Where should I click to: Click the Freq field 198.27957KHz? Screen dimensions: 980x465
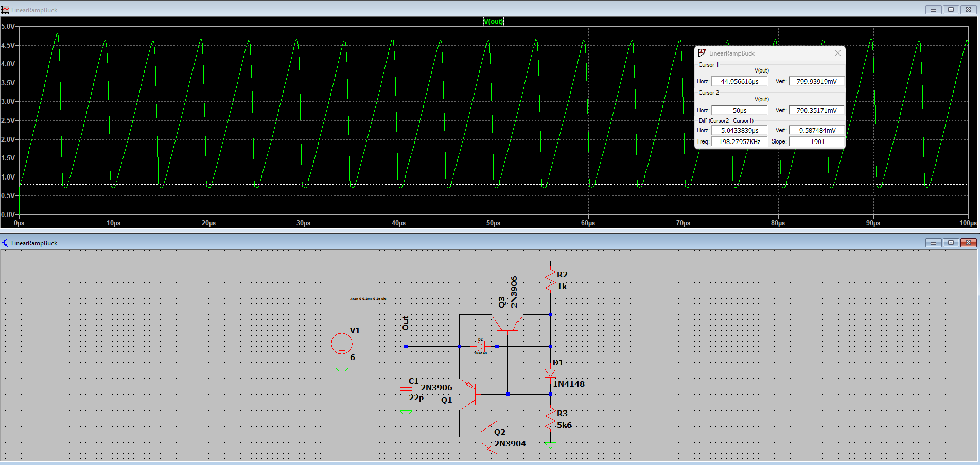point(739,141)
